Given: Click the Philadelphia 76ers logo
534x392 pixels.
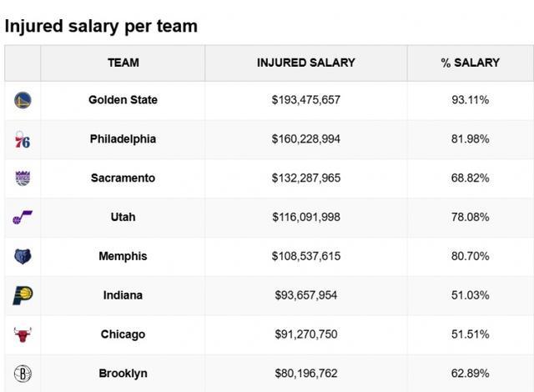Looking at the screenshot, I should coord(23,139).
